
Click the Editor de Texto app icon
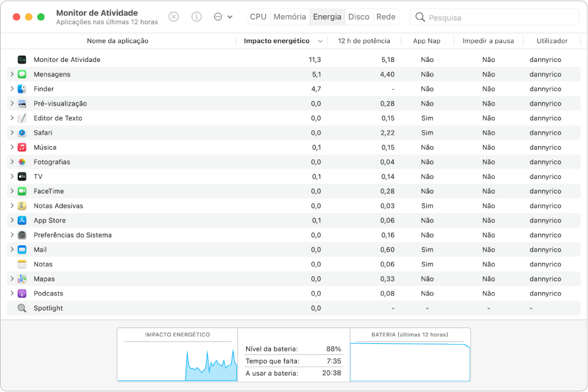pyautogui.click(x=22, y=118)
